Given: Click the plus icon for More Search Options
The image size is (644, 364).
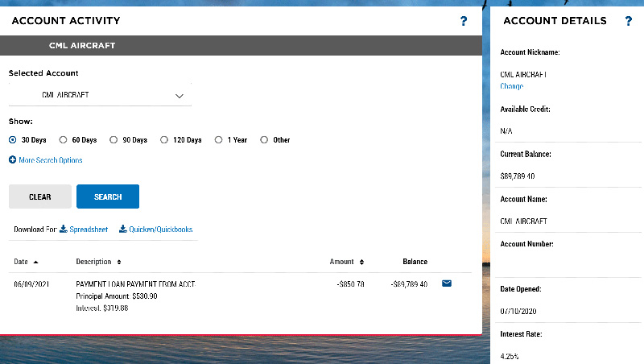Looking at the screenshot, I should point(13,160).
